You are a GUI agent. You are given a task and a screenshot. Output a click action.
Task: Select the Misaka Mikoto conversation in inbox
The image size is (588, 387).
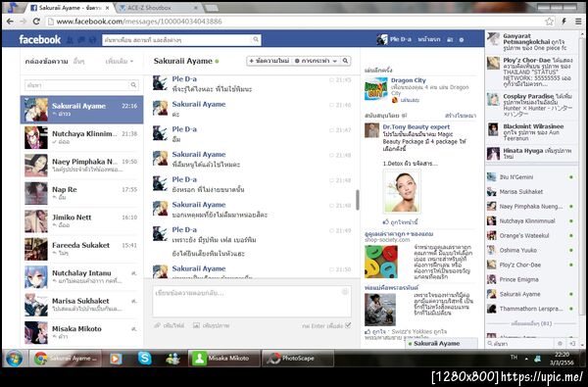pos(81,332)
